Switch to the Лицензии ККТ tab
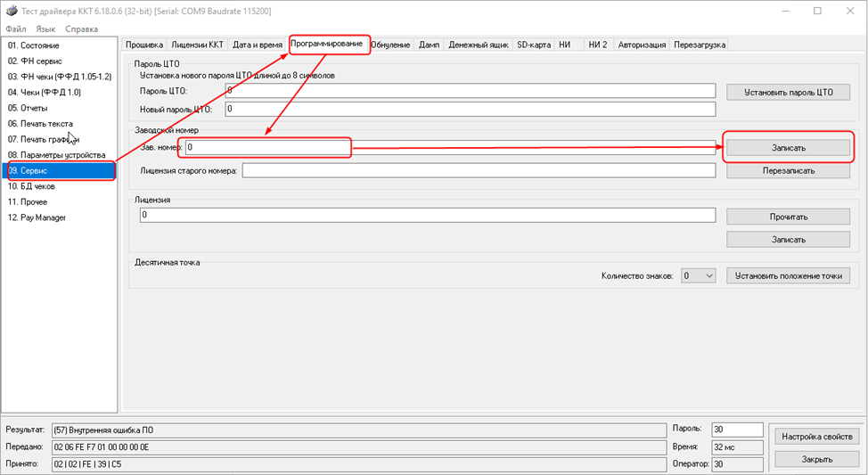The height and width of the screenshot is (475, 868). [x=197, y=45]
